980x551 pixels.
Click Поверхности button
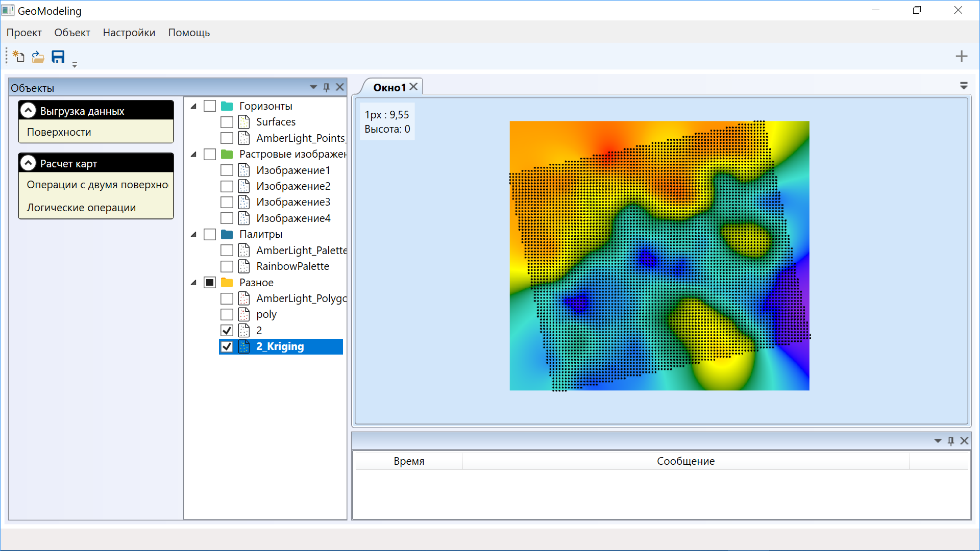59,132
